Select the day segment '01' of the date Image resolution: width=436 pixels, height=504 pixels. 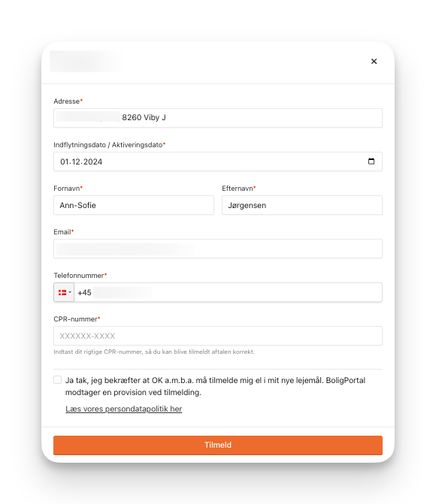[x=65, y=161]
